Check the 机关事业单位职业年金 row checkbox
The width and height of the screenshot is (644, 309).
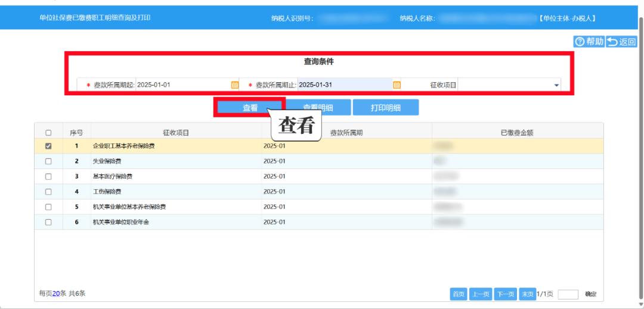48,222
